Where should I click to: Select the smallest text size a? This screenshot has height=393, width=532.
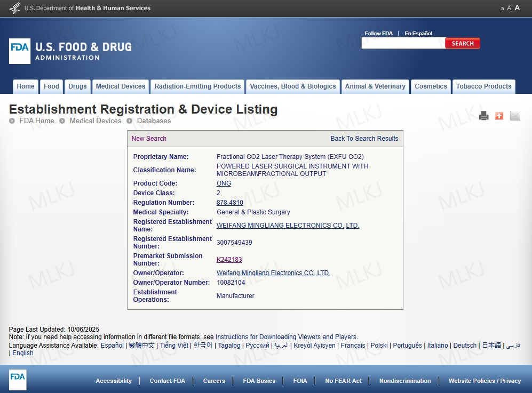click(502, 9)
